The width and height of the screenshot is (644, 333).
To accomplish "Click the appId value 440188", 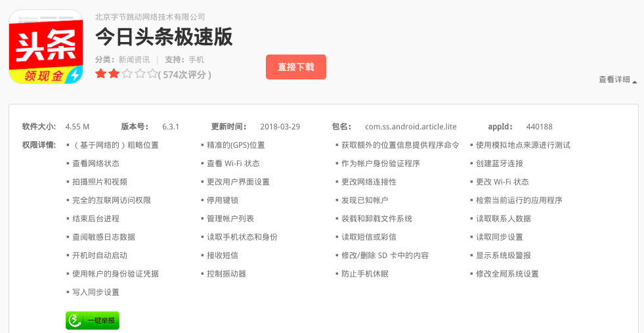I will tap(539, 127).
